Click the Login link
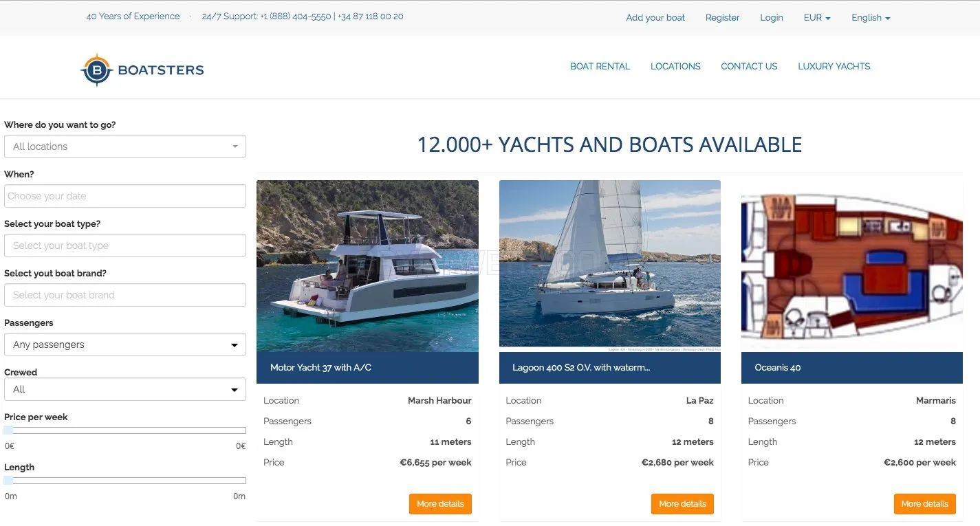980x526 pixels. point(772,18)
